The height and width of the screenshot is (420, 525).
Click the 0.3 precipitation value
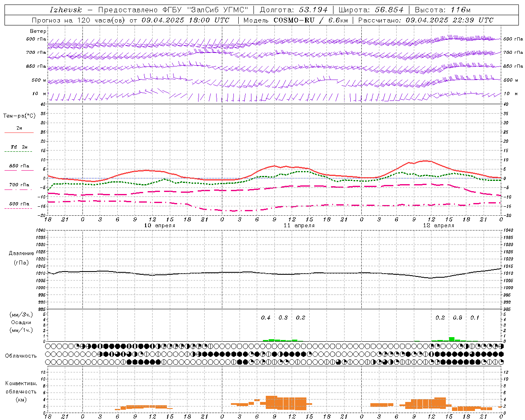[x=283, y=318]
